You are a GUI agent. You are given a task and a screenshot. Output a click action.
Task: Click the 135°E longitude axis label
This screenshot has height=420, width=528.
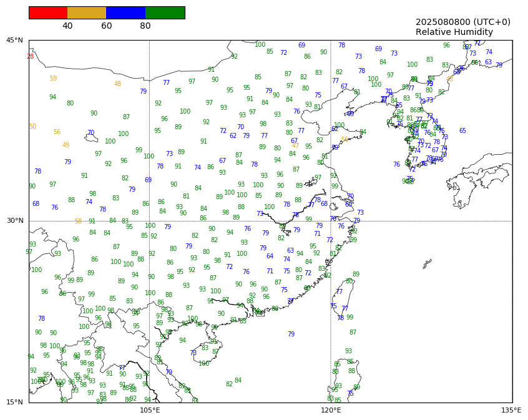click(x=511, y=410)
